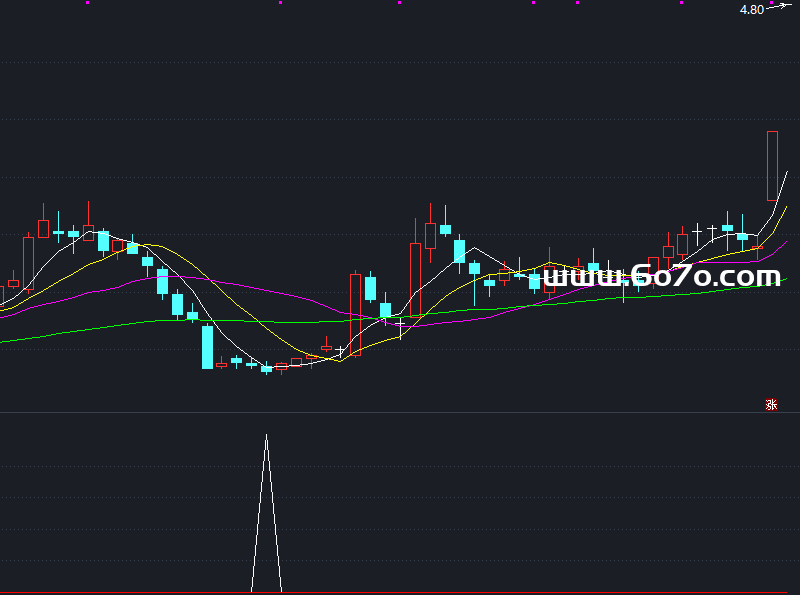800x595 pixels.
Task: Click the cyan candle after the mid-chart peak
Action: (x=445, y=229)
